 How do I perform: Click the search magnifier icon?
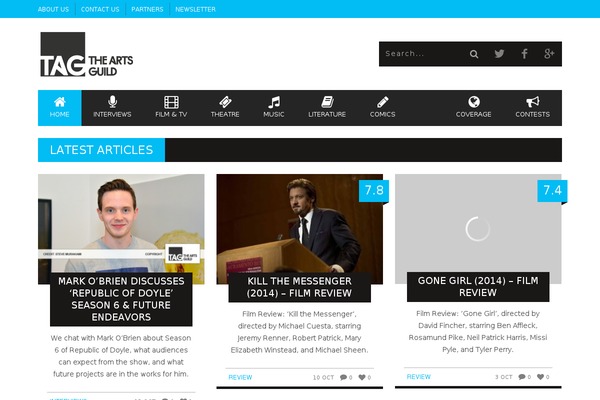[474, 54]
